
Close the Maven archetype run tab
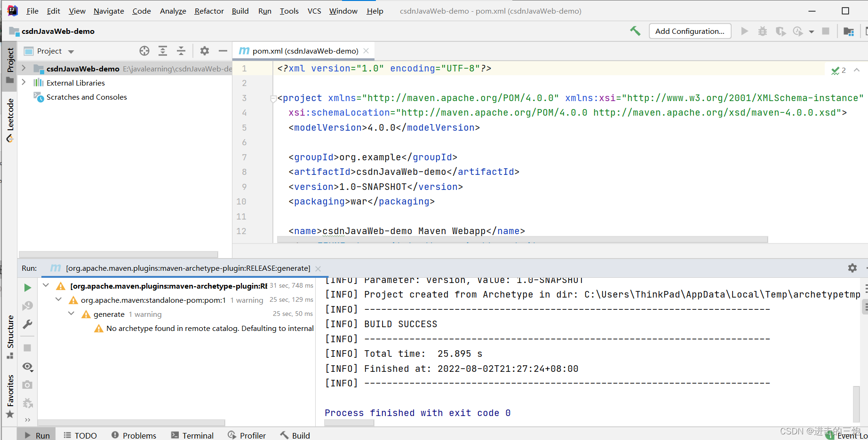point(318,268)
